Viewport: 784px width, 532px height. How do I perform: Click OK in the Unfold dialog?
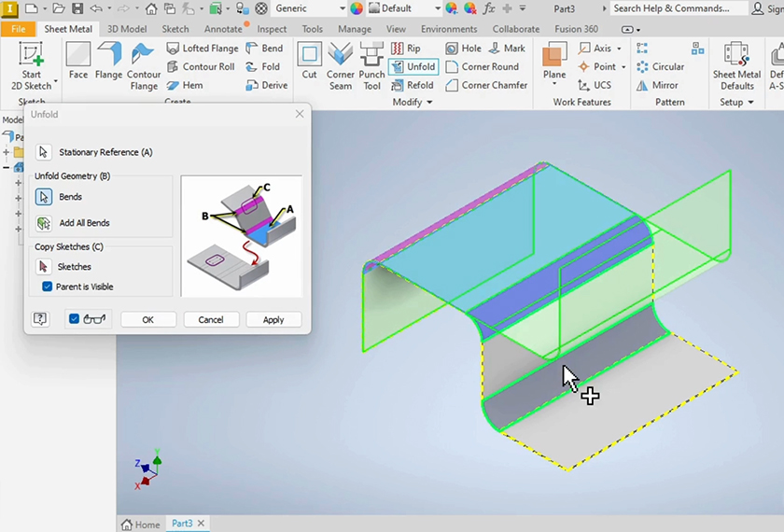coord(147,319)
